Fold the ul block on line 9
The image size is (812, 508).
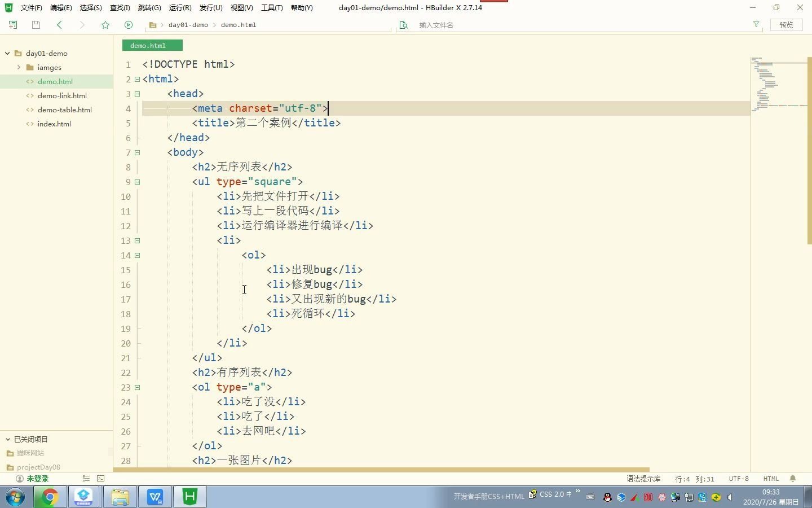pyautogui.click(x=137, y=182)
